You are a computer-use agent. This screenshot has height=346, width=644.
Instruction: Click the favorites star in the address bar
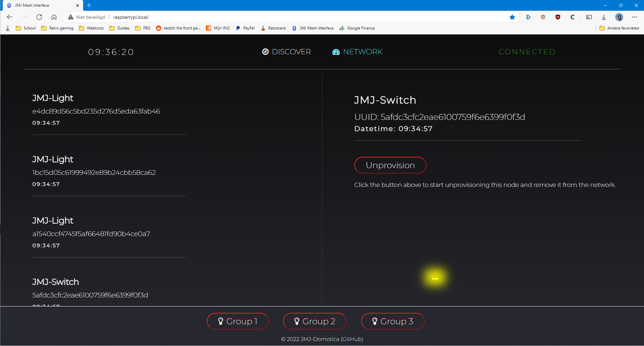coord(512,17)
